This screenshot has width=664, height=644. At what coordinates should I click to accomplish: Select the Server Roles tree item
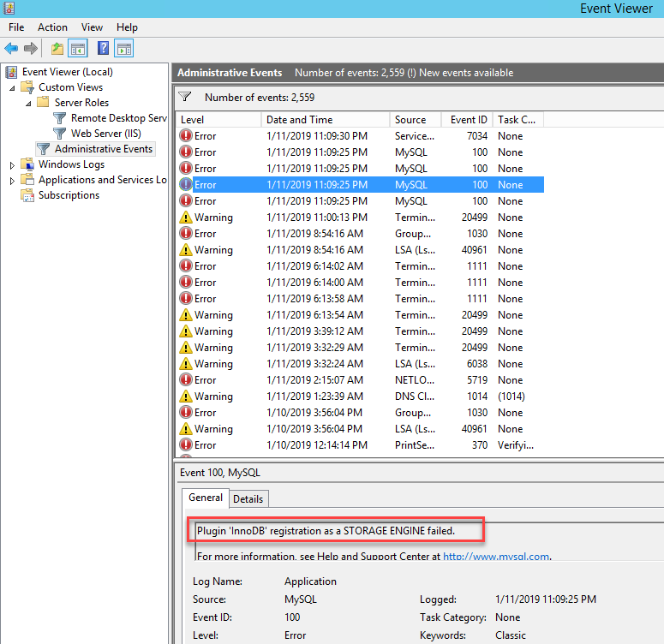[x=81, y=103]
